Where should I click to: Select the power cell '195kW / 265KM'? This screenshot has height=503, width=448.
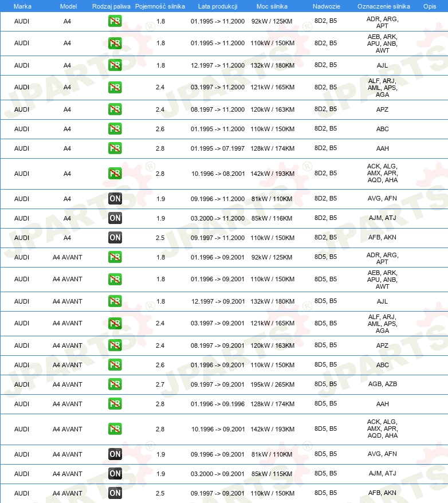272,384
